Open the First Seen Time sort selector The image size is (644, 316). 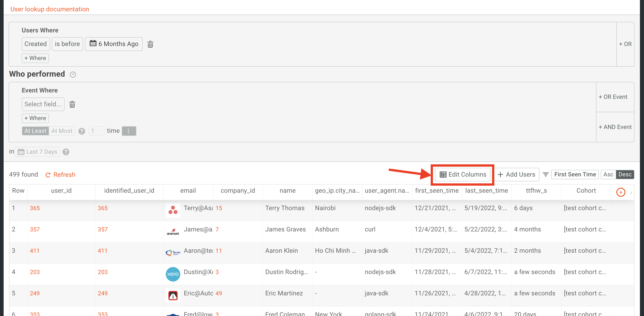pyautogui.click(x=575, y=174)
